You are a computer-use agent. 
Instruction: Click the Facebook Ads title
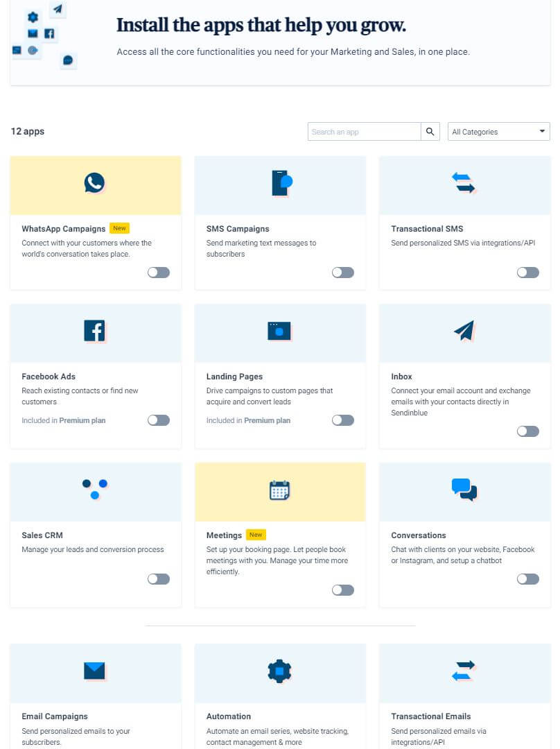point(49,377)
